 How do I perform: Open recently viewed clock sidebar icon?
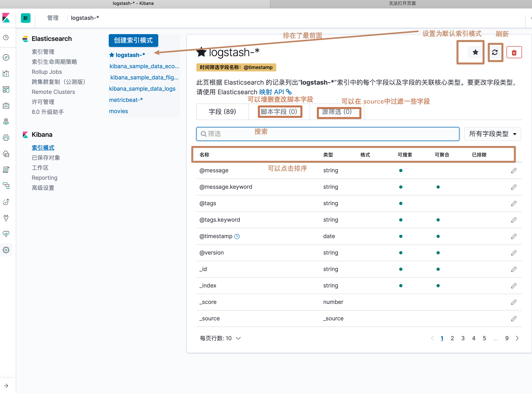pyautogui.click(x=6, y=38)
